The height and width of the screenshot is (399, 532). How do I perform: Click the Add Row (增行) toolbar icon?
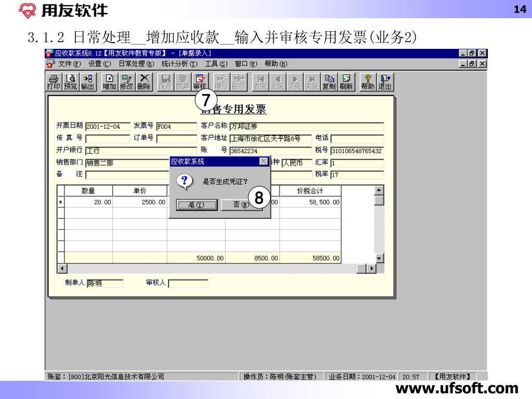pyautogui.click(x=221, y=82)
